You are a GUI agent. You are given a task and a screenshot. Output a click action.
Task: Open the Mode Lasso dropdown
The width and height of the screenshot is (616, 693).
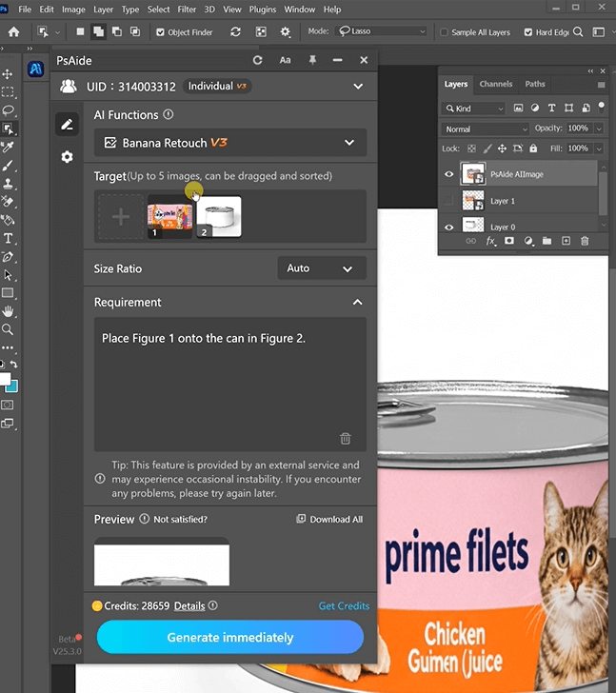click(382, 31)
